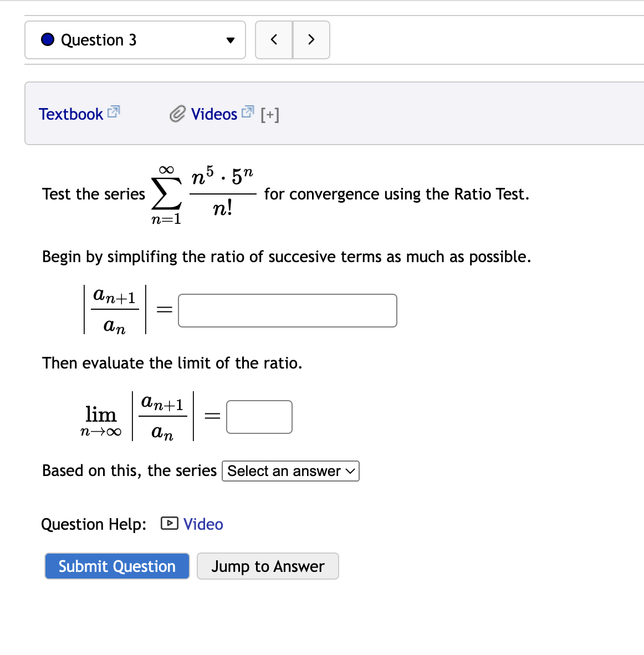Click the Jump to Answer button

[268, 566]
